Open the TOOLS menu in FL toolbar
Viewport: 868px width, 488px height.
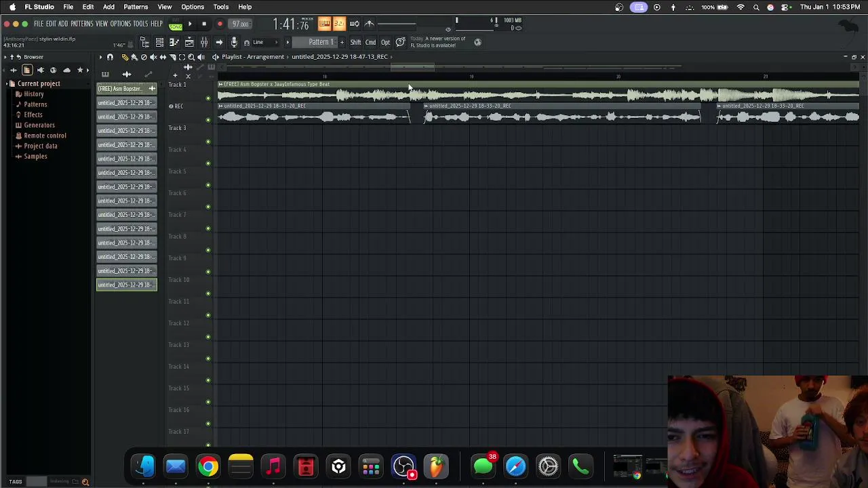[x=140, y=24]
